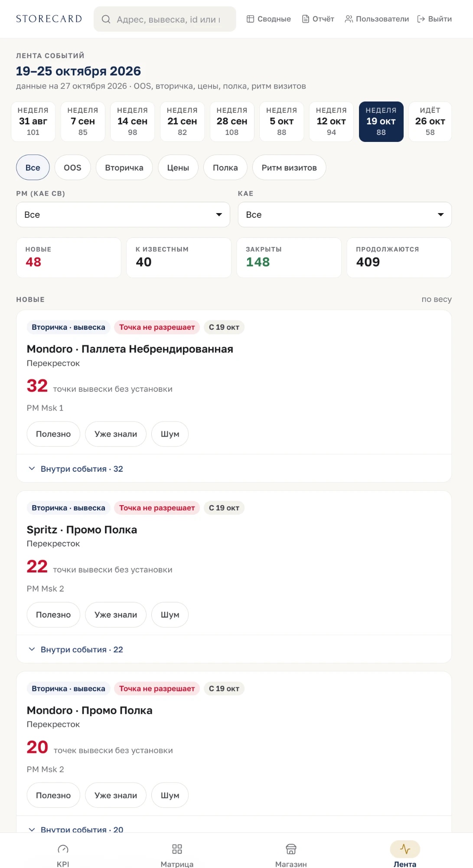Screen dimensions: 473x868
Task: Mark Mondoro Промо Полка as Уже знали
Action: click(116, 795)
